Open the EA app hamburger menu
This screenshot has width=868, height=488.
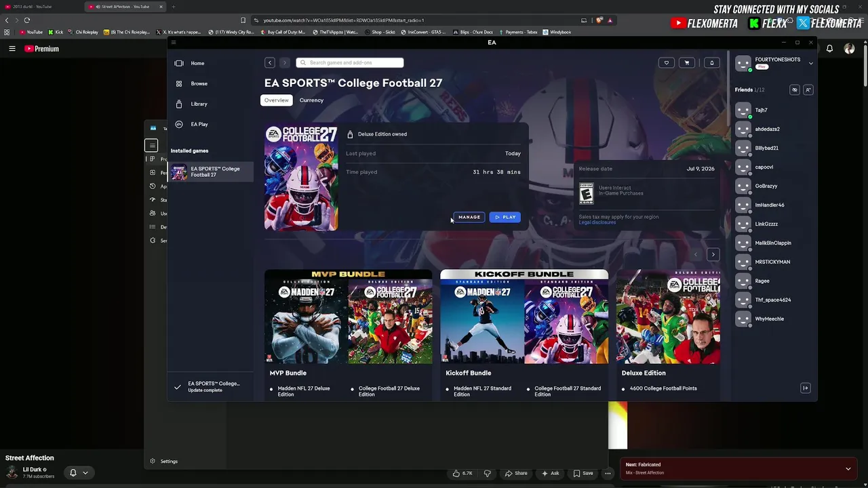[x=174, y=43]
